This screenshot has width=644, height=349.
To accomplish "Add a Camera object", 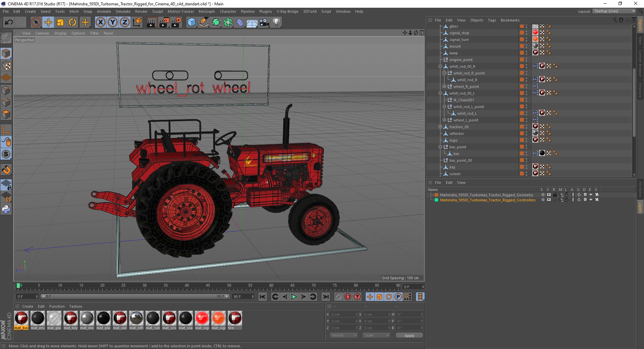I will pos(264,22).
